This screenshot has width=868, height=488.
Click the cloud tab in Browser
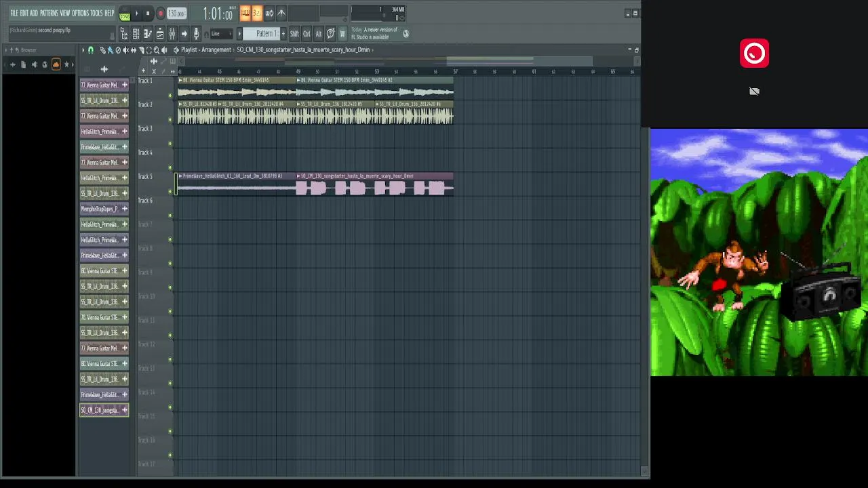click(56, 64)
